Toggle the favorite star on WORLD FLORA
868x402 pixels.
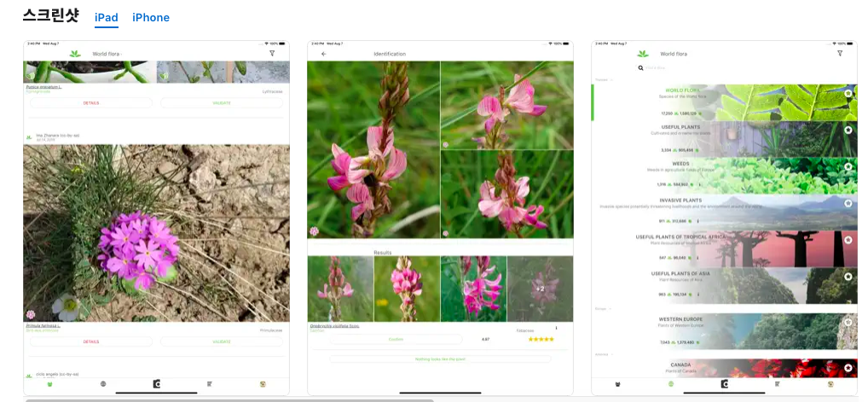click(848, 93)
